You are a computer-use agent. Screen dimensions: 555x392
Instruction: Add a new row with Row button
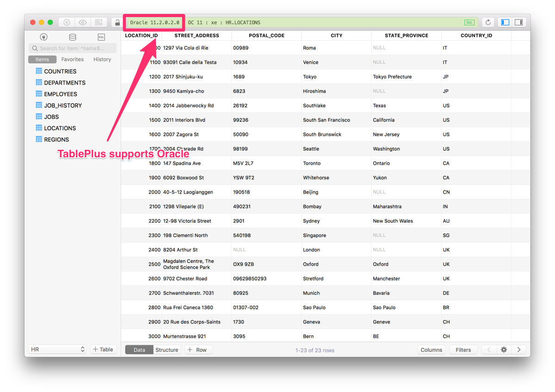(198, 349)
